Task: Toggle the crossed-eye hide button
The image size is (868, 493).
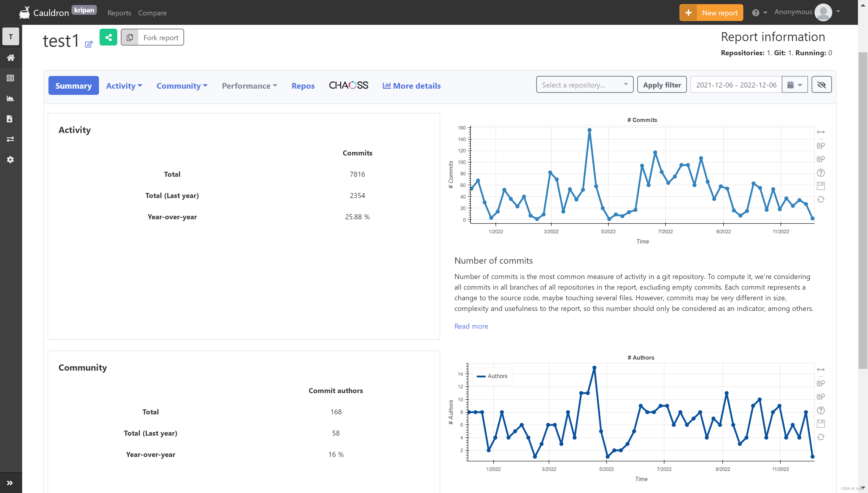Action: pos(821,85)
